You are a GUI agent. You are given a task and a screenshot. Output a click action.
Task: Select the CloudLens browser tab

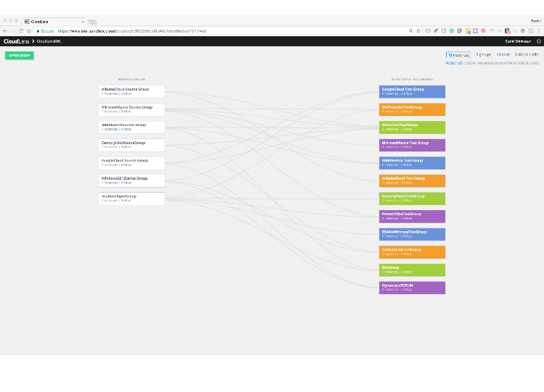pos(55,22)
